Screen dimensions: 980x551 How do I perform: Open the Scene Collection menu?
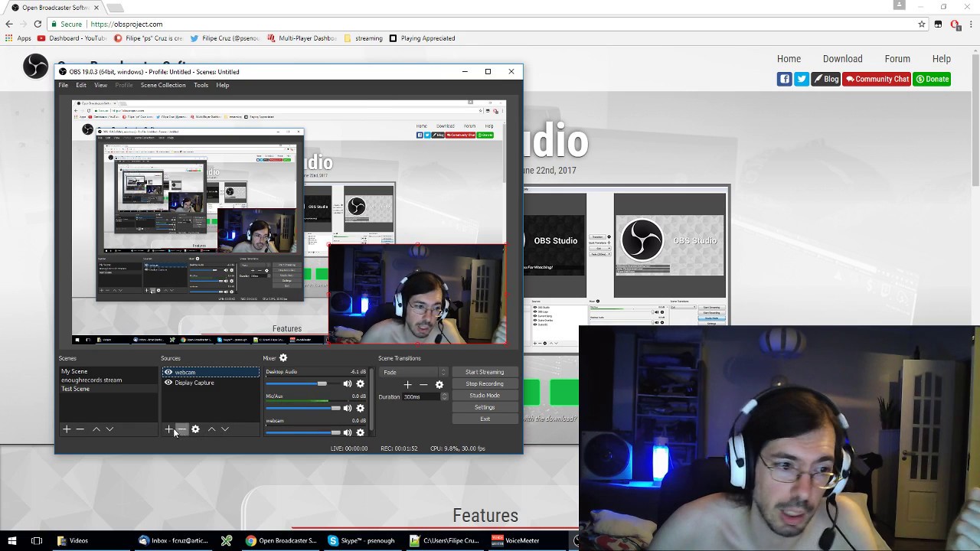pos(163,85)
